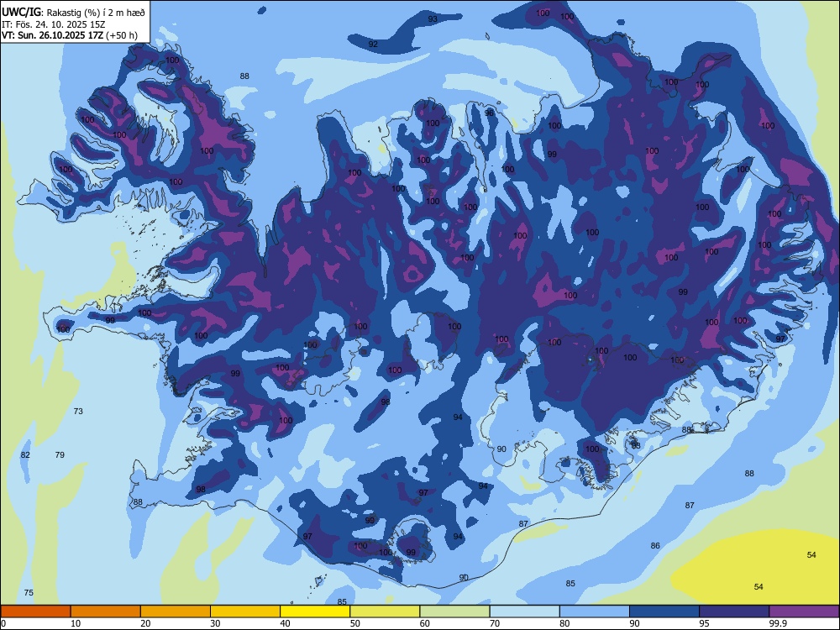The image size is (840, 630).
Task: Click the orange 10–20 legend swatch
Action: [106, 612]
